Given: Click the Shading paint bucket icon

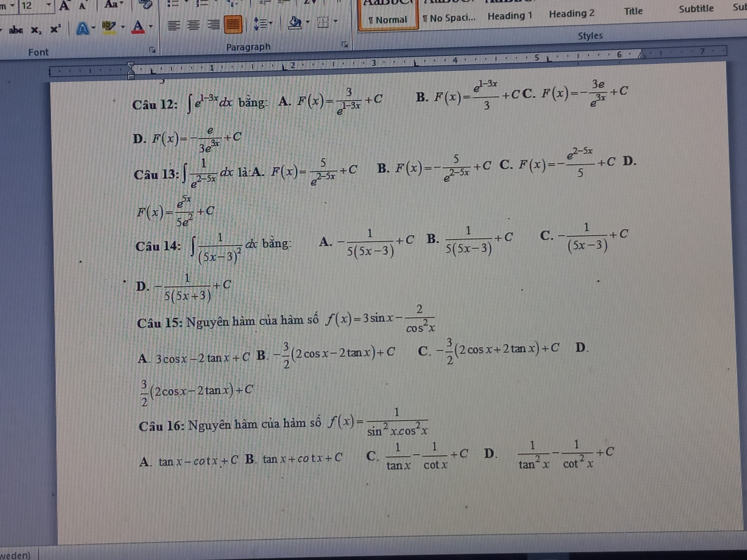Looking at the screenshot, I should (295, 22).
